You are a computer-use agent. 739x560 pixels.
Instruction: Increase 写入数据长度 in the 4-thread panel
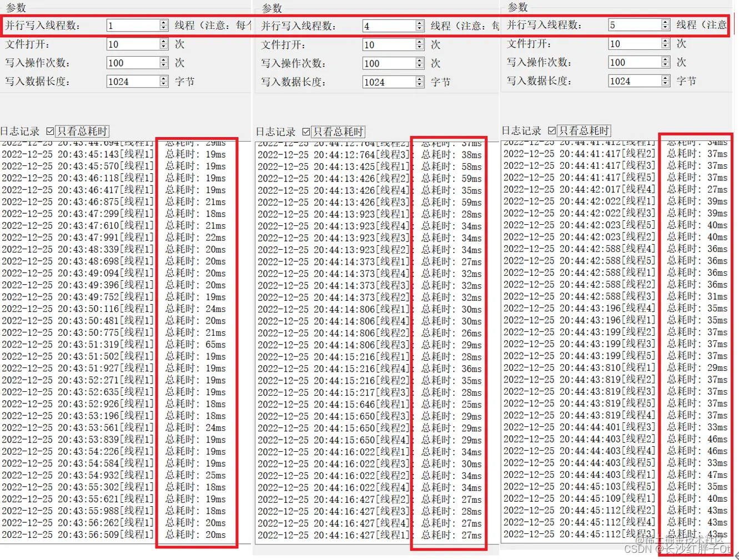point(420,79)
